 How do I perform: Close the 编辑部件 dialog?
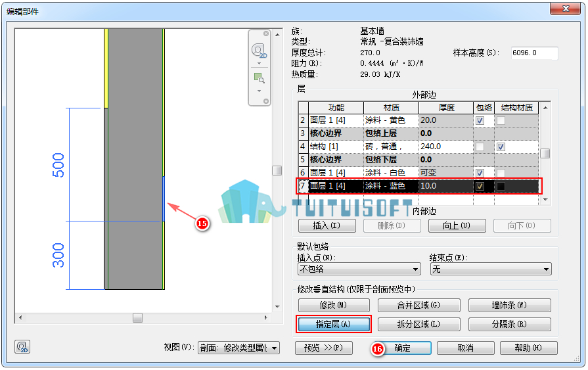566,9
